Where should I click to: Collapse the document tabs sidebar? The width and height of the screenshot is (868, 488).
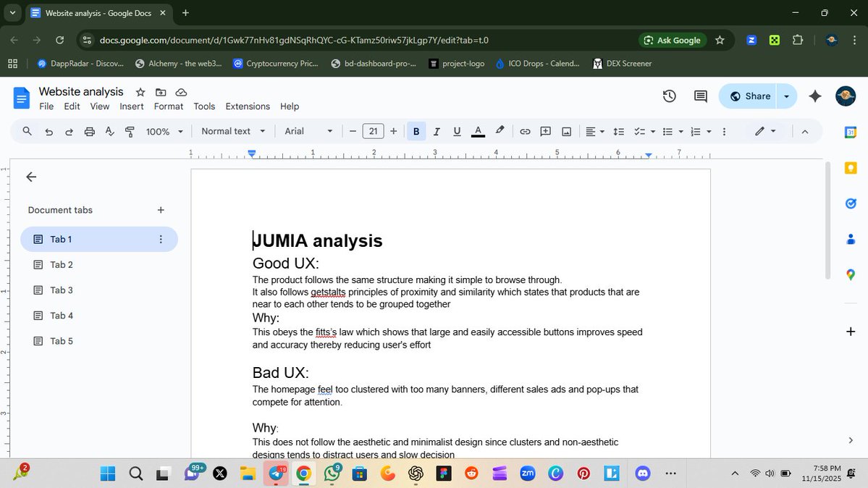[31, 177]
